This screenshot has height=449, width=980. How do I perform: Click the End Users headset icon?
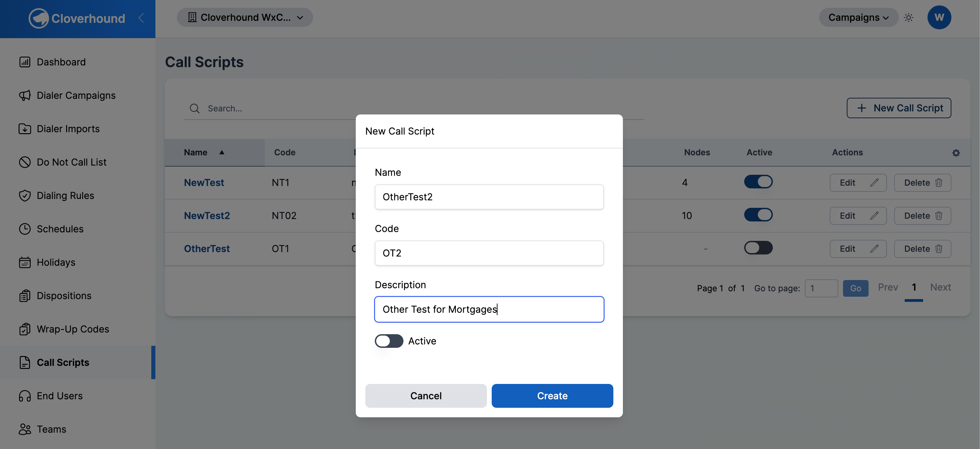[x=25, y=396]
